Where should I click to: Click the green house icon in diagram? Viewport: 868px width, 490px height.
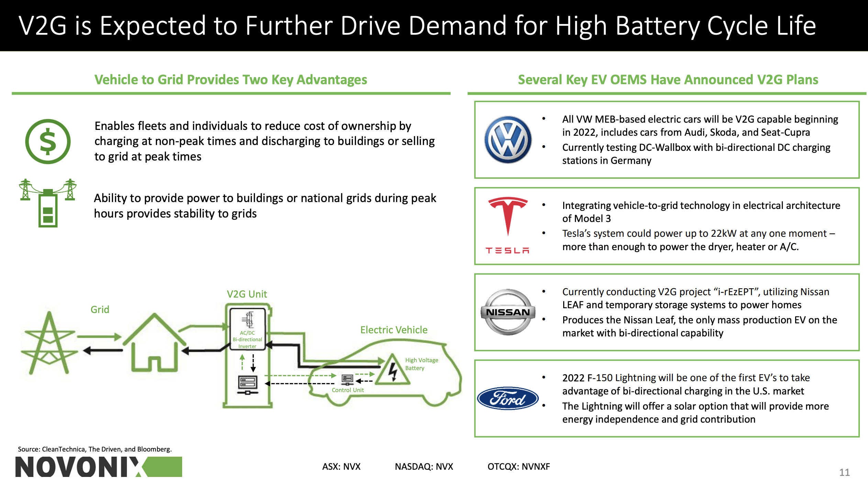155,344
